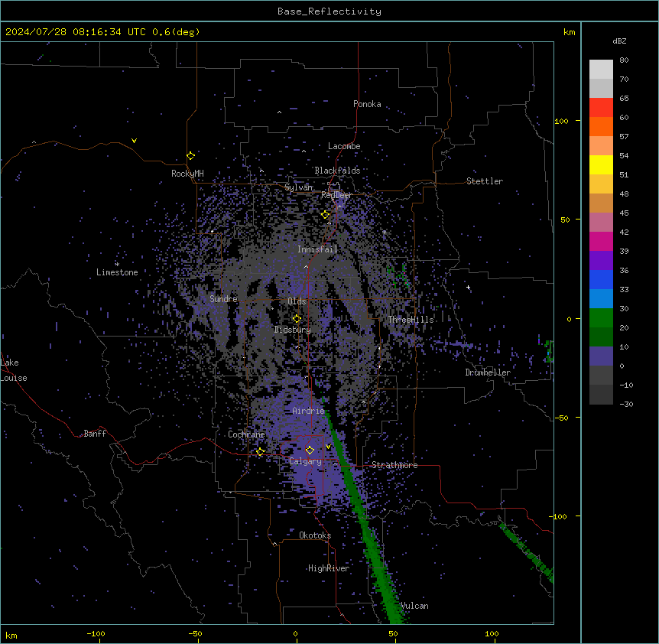
Task: Select the yellow diamond marker below RedDeer
Action: [x=325, y=215]
